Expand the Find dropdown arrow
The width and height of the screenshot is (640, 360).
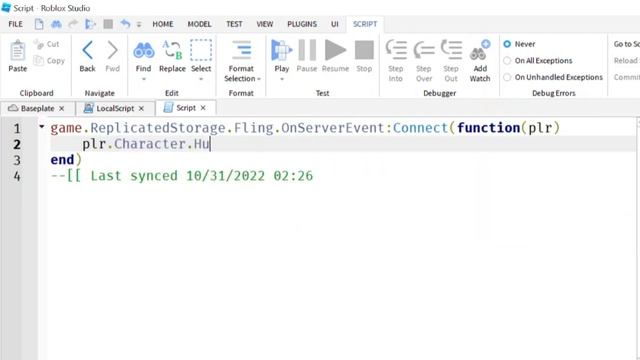143,79
